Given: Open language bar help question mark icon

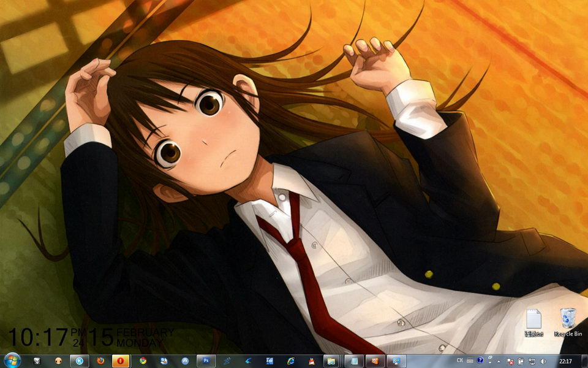Looking at the screenshot, I should (x=480, y=361).
